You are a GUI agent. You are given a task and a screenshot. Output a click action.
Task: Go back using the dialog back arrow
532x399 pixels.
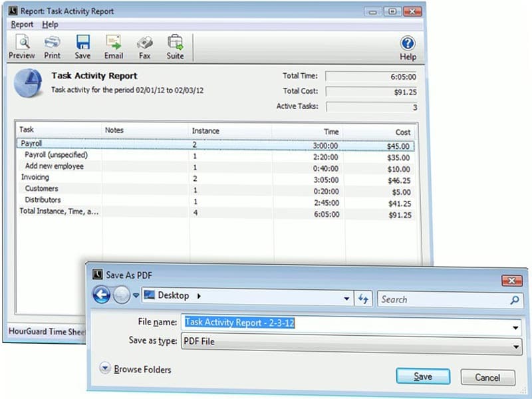[101, 295]
